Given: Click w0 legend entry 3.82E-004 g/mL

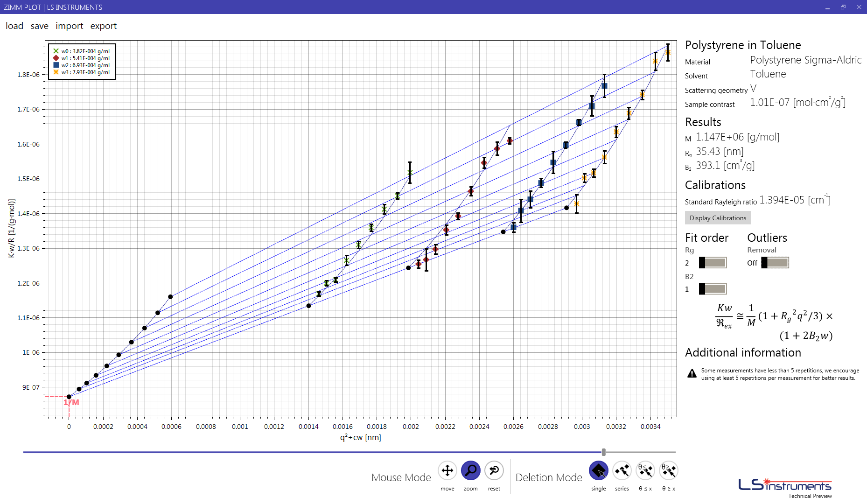Looking at the screenshot, I should coord(82,51).
